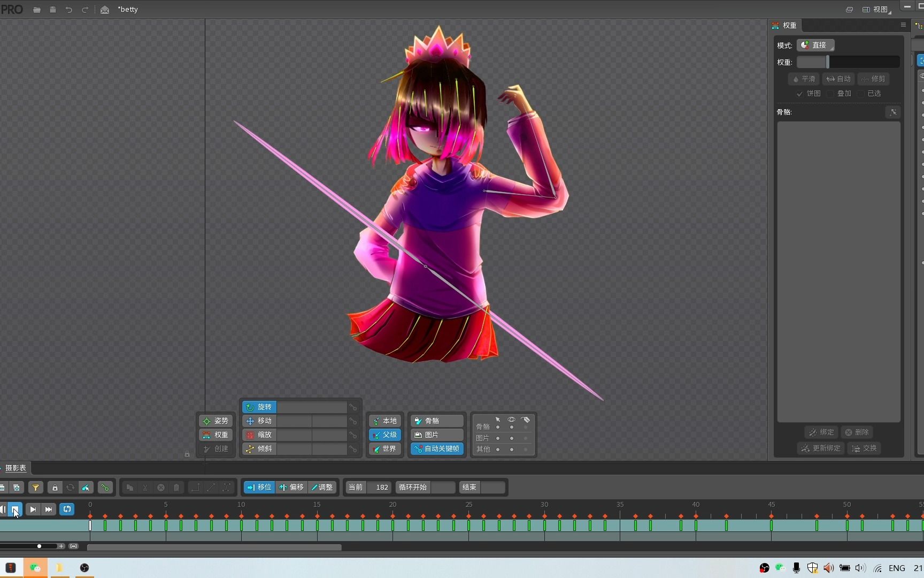Redo action with the redo arrow
Screen dimensions: 924x578
(85, 10)
